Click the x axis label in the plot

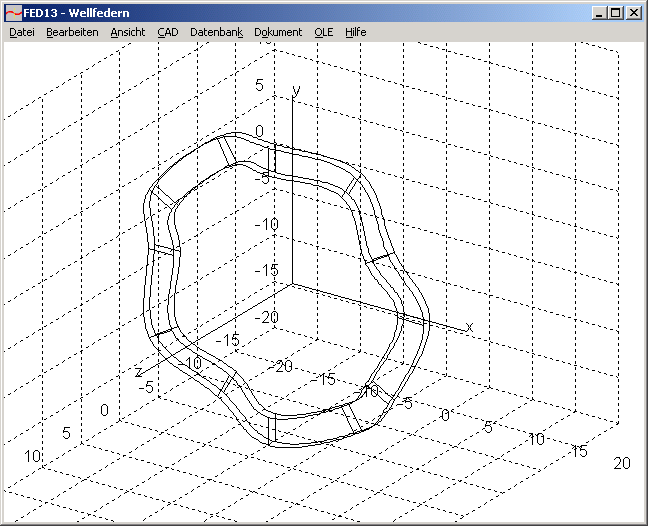469,327
